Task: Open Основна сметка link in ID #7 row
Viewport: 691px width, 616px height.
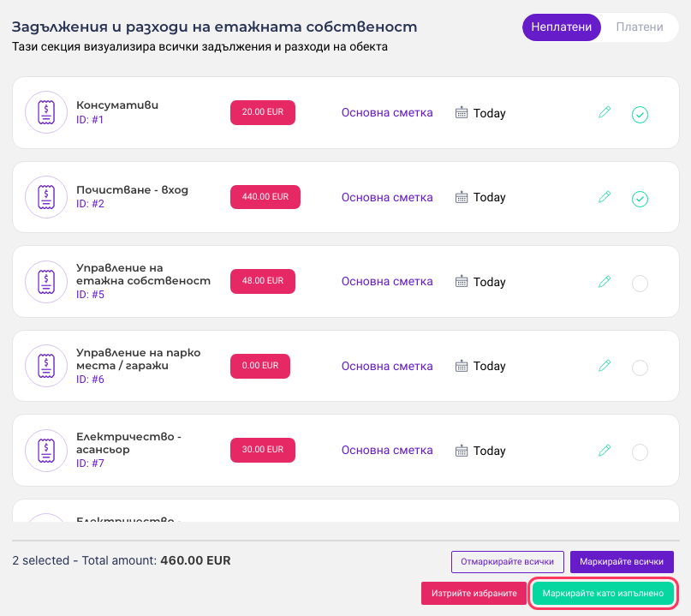Action: tap(387, 450)
